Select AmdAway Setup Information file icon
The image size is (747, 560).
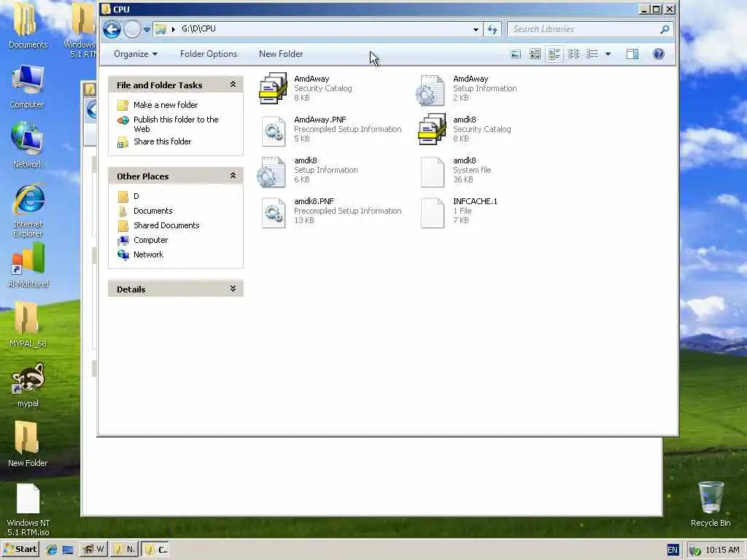point(431,90)
